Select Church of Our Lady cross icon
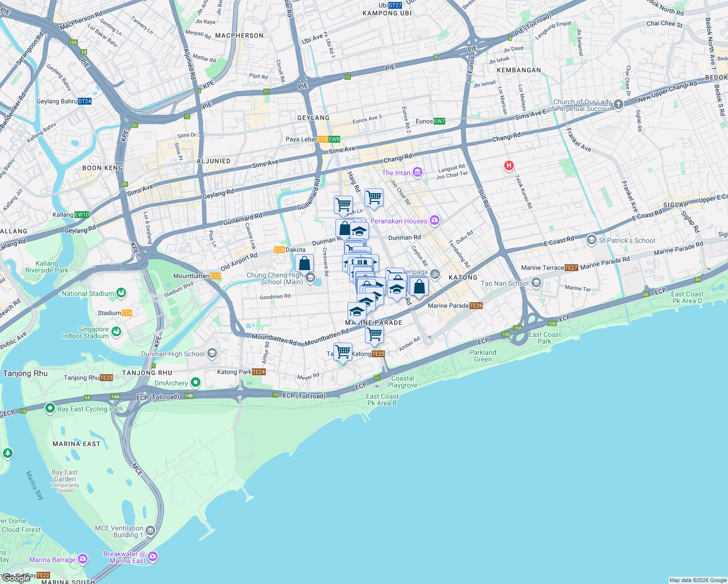Viewport: 728px width, 584px height. pyautogui.click(x=618, y=104)
